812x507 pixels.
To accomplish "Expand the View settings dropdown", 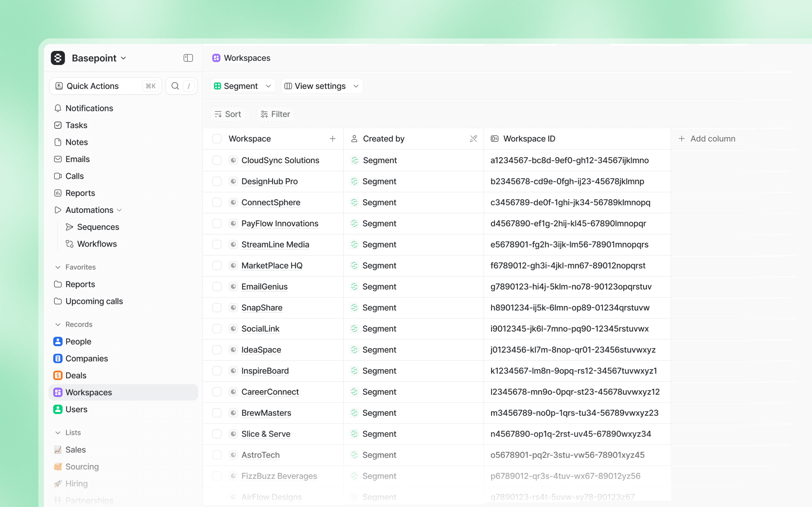I will click(x=322, y=86).
